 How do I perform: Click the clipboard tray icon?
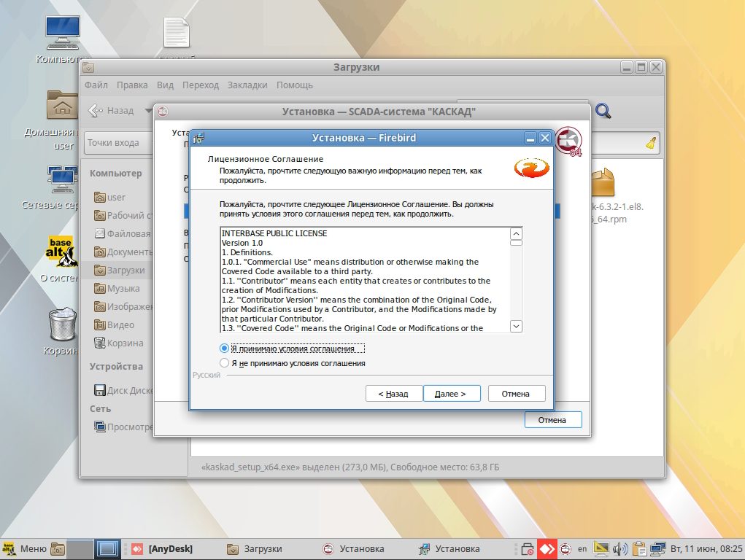(640, 548)
